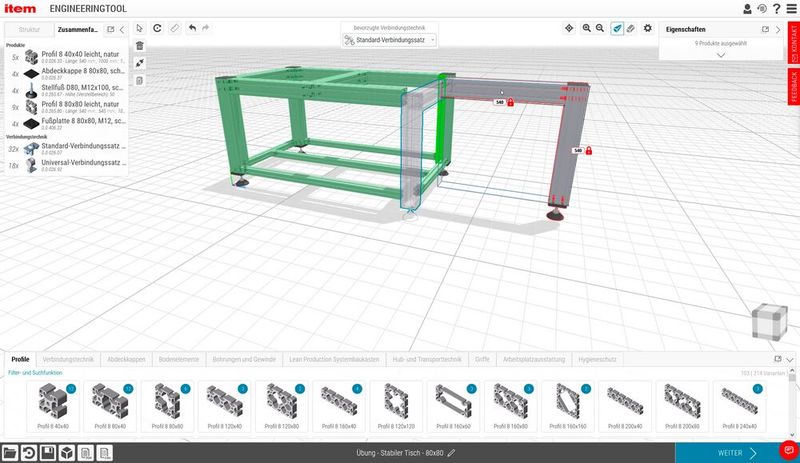Open the Hygieneschutz catalog tab
The width and height of the screenshot is (800, 463).
[x=597, y=359]
